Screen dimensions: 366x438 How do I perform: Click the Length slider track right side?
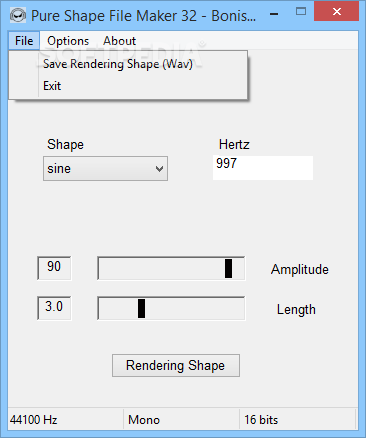click(195, 308)
